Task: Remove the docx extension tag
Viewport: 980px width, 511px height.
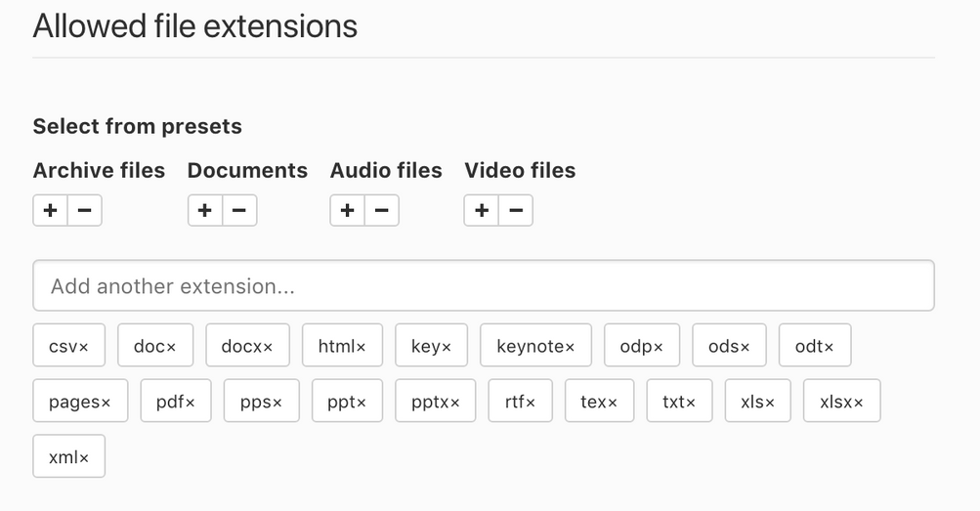Action: click(x=268, y=347)
